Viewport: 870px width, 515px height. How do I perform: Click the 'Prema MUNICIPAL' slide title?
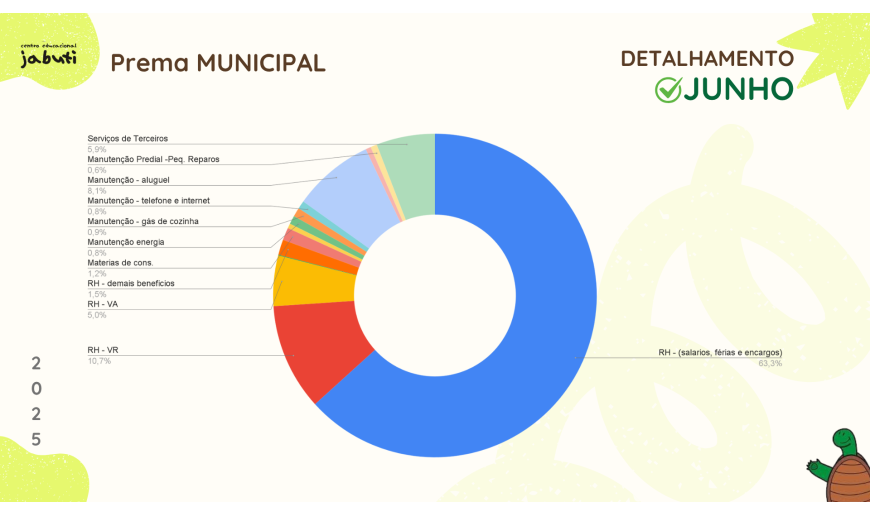coord(217,63)
